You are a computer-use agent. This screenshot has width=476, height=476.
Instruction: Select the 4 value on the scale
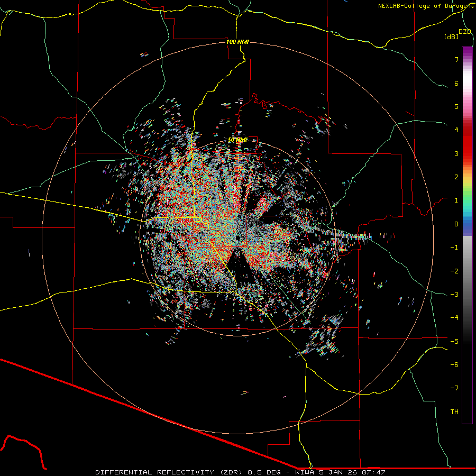tap(456, 130)
